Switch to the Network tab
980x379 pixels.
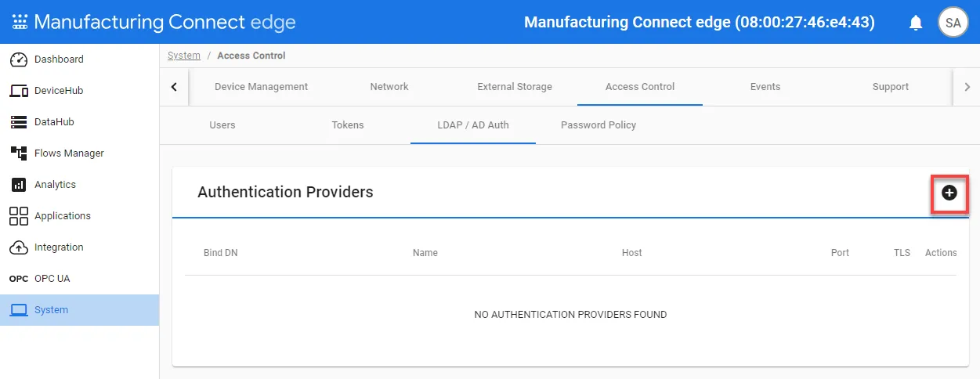coord(389,87)
